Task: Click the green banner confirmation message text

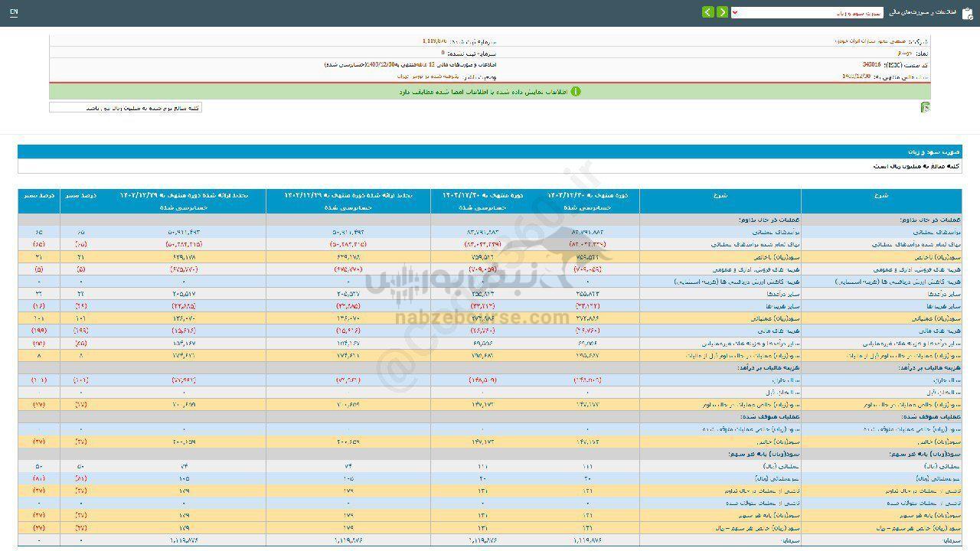Action: click(484, 91)
